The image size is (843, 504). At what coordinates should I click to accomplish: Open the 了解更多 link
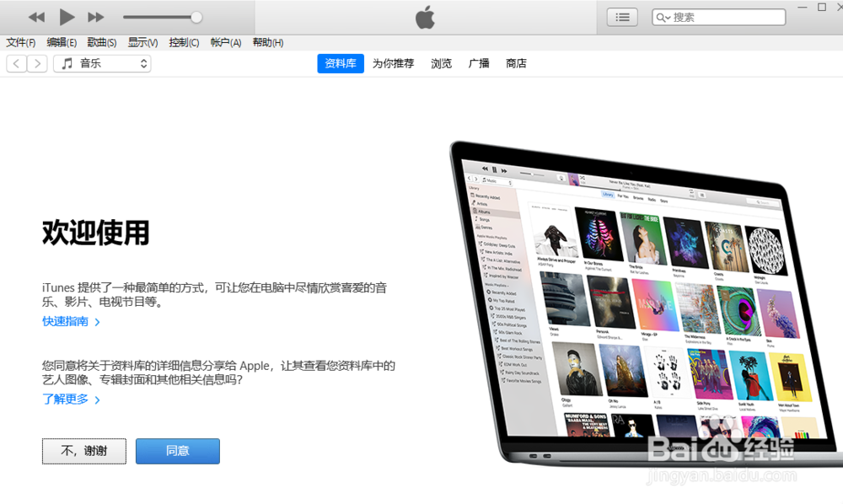click(66, 399)
